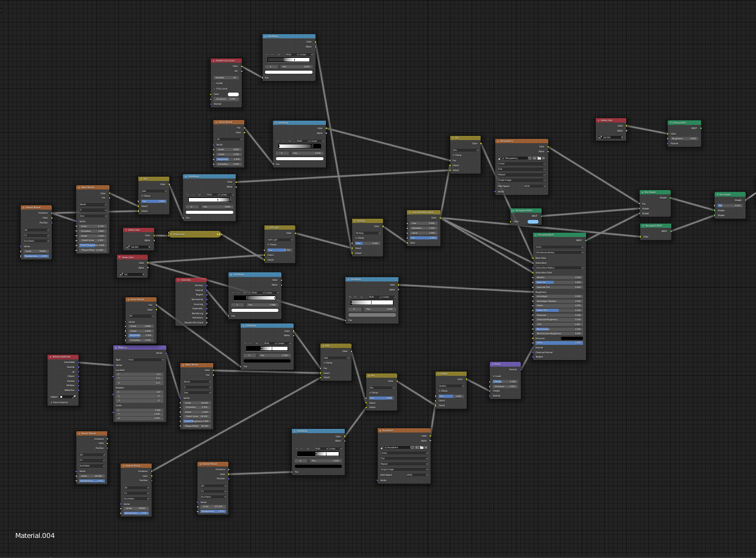
Task: Toggle fake user shield on BumpPaint image
Action: click(412, 448)
